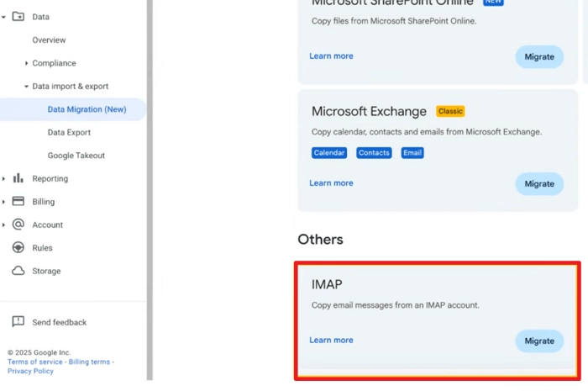Screen dimensions: 588x391
Task: Click the Contacts tag chip
Action: [374, 153]
